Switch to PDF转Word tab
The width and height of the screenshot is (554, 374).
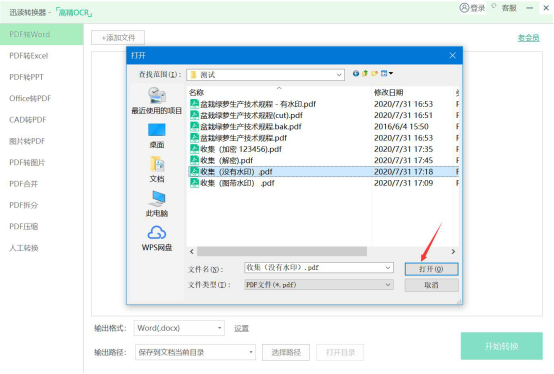[42, 34]
